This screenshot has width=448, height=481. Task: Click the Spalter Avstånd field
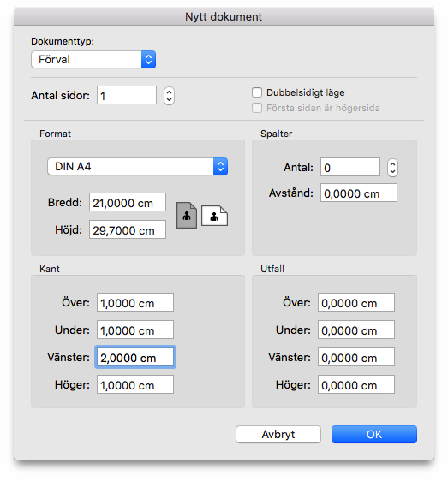pyautogui.click(x=359, y=193)
